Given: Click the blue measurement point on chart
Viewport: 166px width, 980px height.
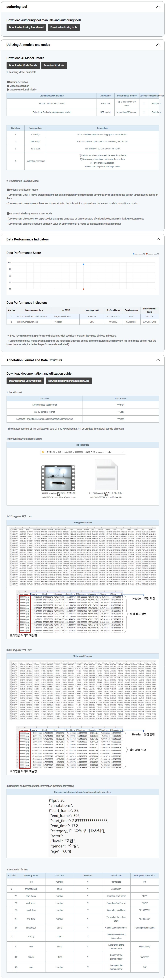Looking at the screenshot, I should 84,264.
